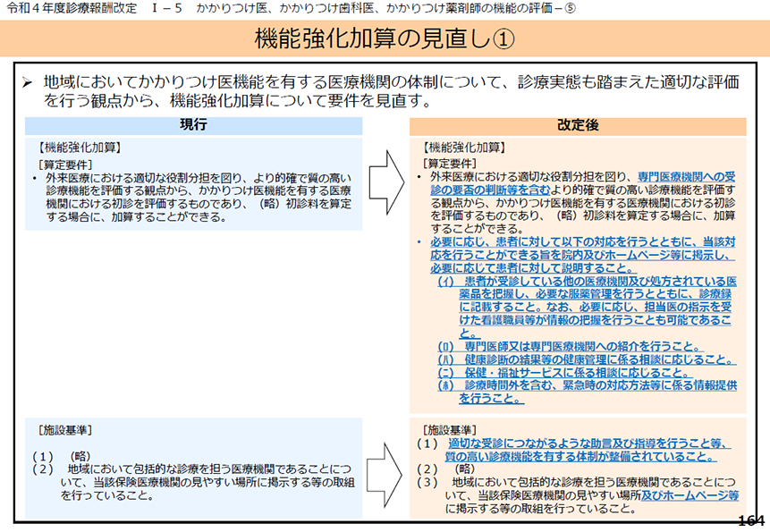
Task: Click 【機能強化加算】 heading in the 現行 panel
Action: click(x=80, y=148)
